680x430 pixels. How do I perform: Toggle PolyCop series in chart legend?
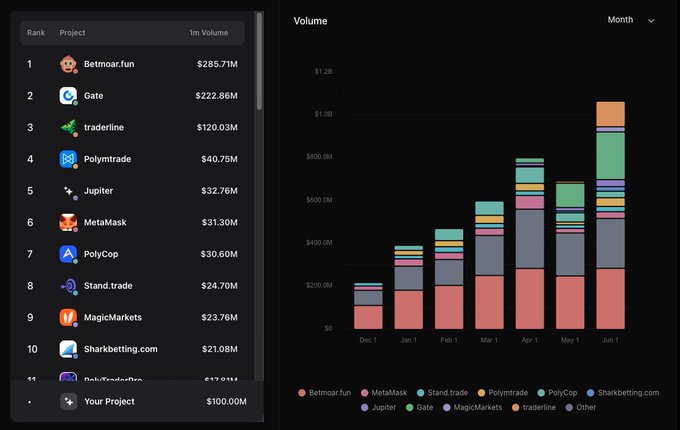557,393
